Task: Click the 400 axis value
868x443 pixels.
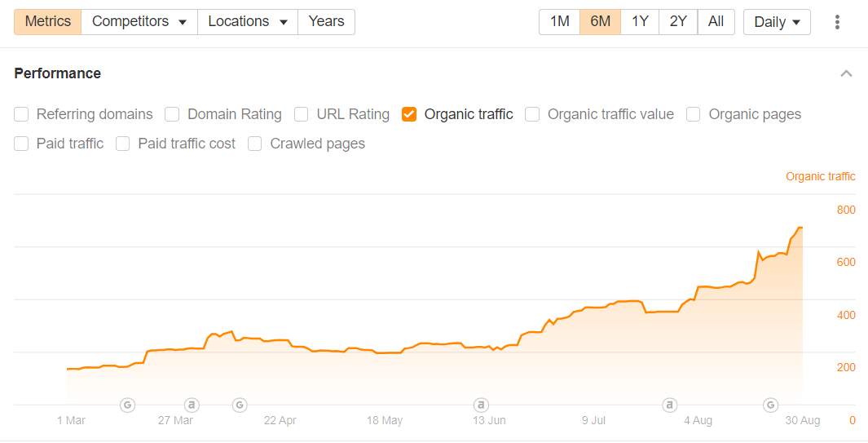Action: pos(846,315)
